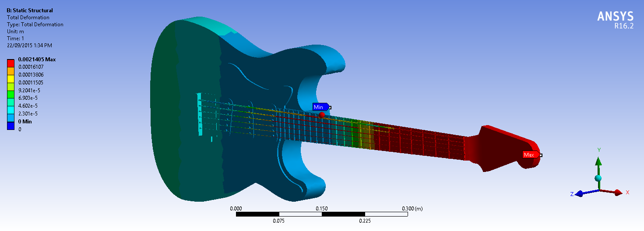Pick the red legend color band
Screen dimensions: 644x231
(x=11, y=63)
